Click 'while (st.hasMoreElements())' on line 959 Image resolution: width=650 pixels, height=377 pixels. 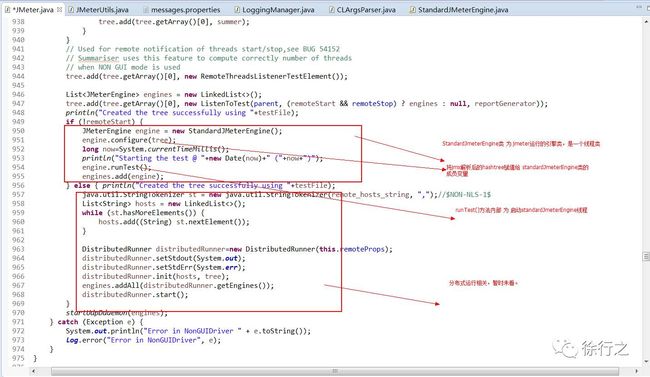139,213
